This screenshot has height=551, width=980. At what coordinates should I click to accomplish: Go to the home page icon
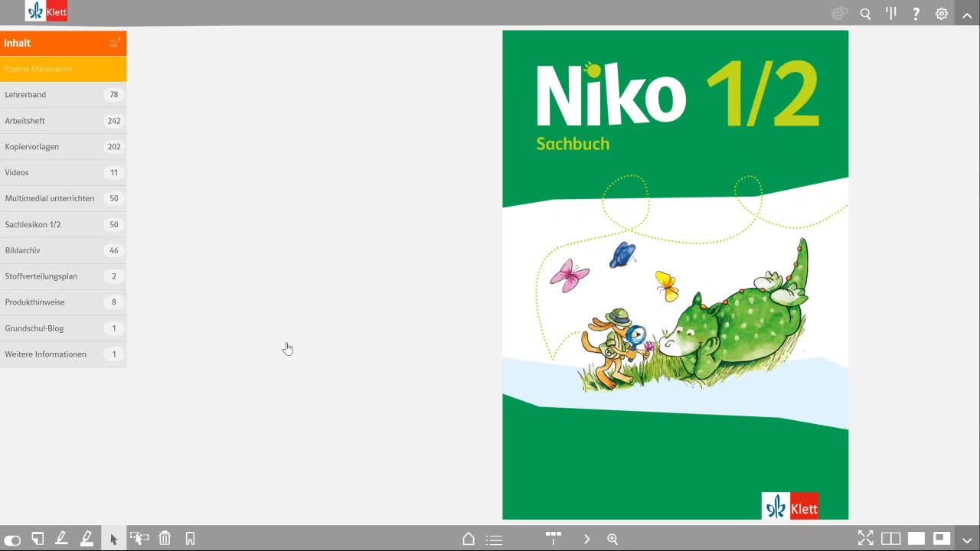pyautogui.click(x=469, y=539)
